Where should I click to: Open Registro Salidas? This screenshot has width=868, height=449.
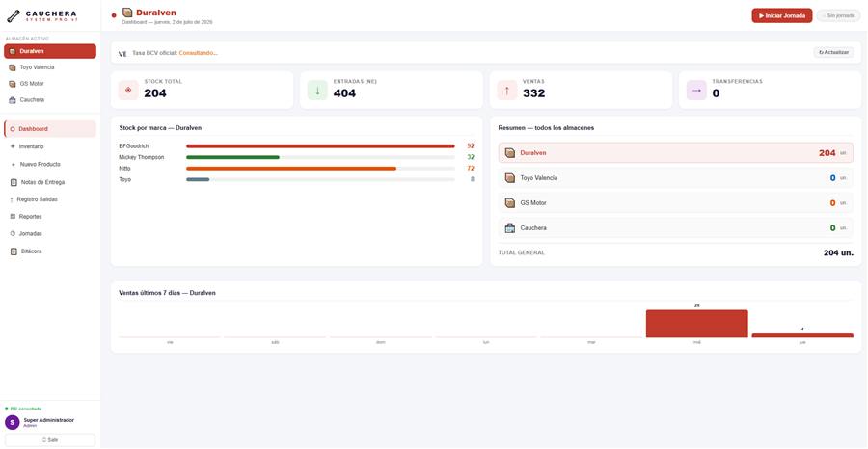pos(50,199)
